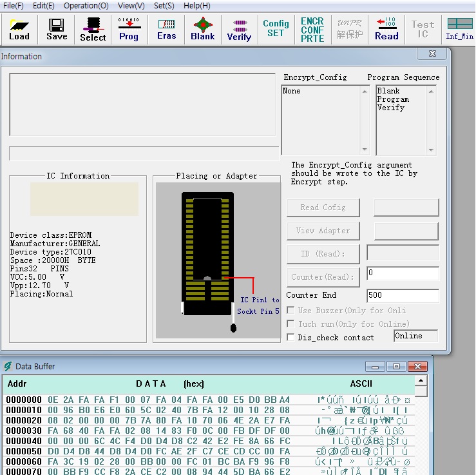Screen dimensions: 476x475
Task: Click the Counter(Read): button
Action: point(323,277)
